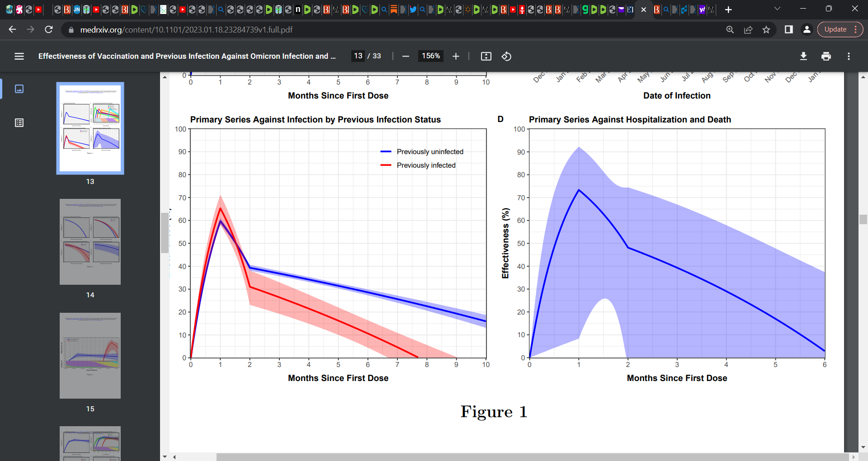The height and width of the screenshot is (461, 868).
Task: Click the 'Figure 1' caption
Action: tap(494, 412)
